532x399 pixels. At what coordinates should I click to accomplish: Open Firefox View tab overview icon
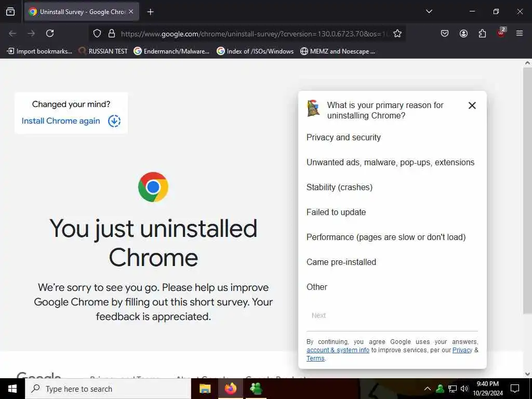point(10,11)
